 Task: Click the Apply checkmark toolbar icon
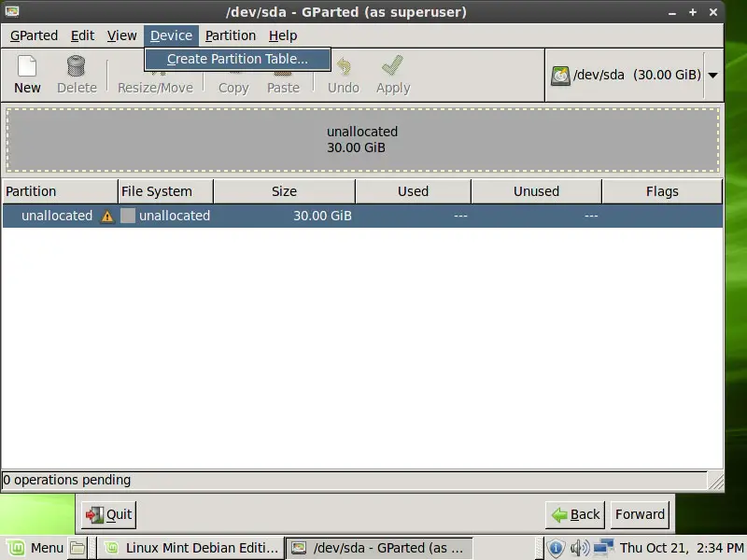(392, 65)
